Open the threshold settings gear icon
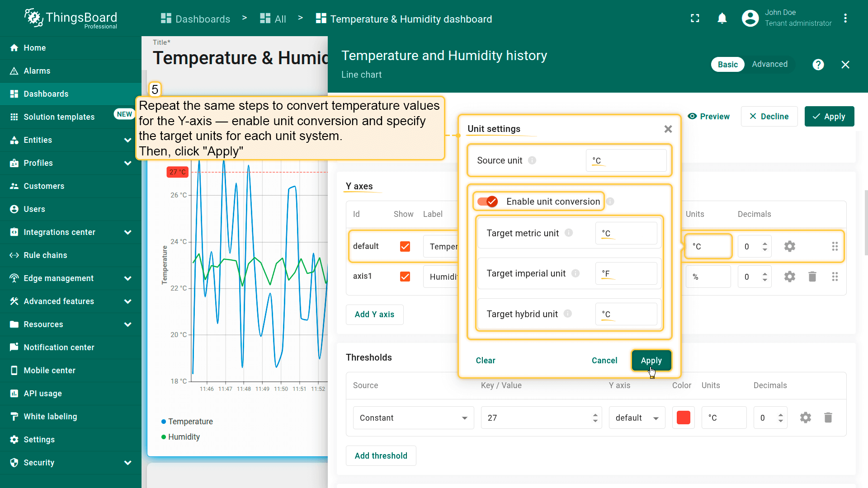868x488 pixels. tap(805, 418)
